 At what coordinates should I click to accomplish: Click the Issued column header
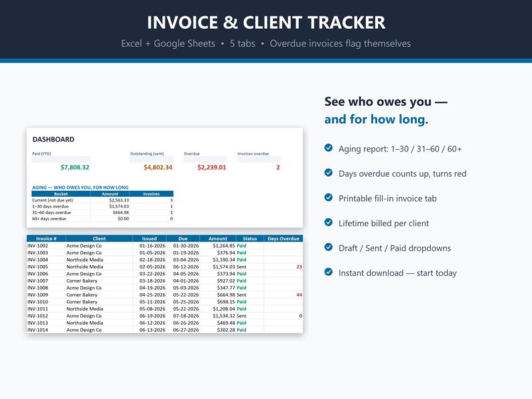coord(149,238)
